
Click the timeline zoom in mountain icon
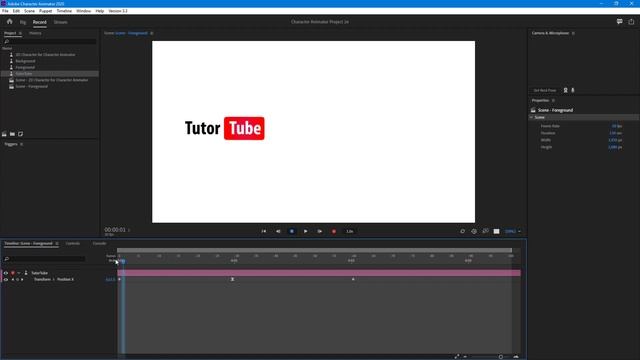pos(516,357)
